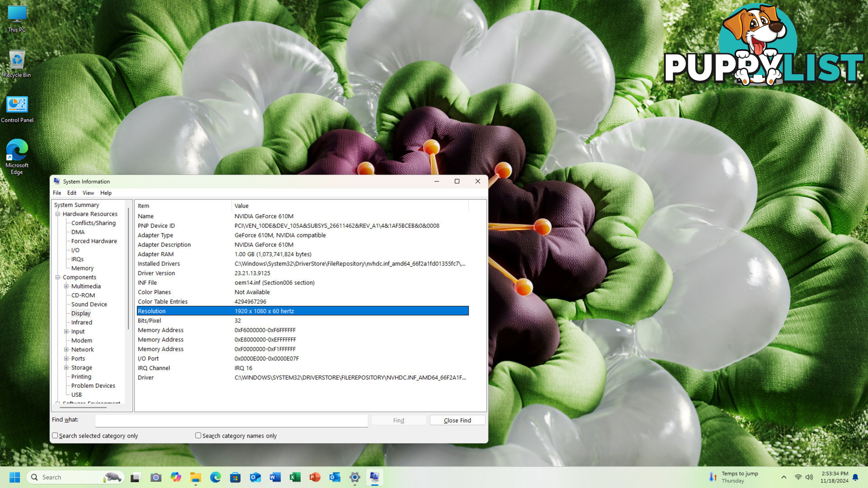The width and height of the screenshot is (868, 488).
Task: Open the Wi-Fi network tray icon
Action: pyautogui.click(x=798, y=477)
